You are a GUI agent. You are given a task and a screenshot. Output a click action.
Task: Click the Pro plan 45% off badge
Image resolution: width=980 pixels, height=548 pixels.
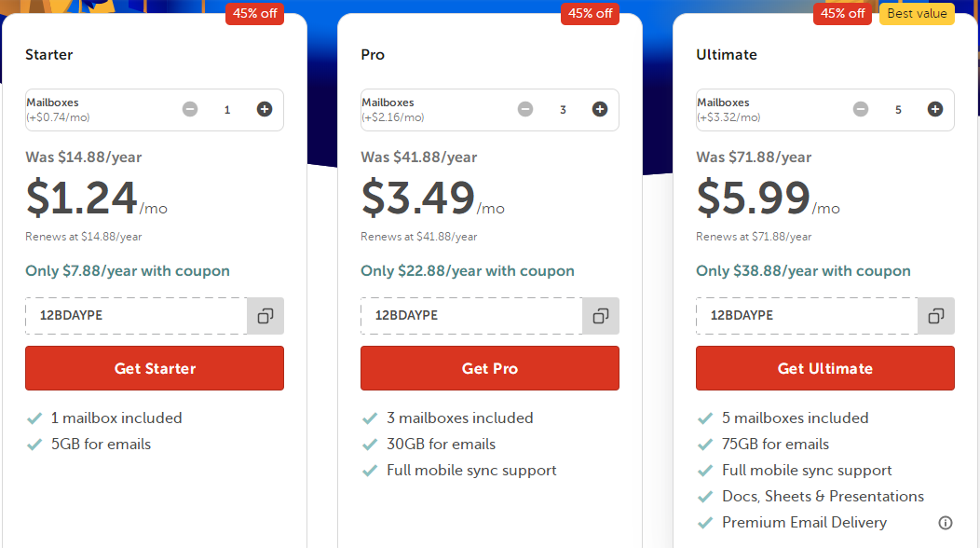click(590, 14)
